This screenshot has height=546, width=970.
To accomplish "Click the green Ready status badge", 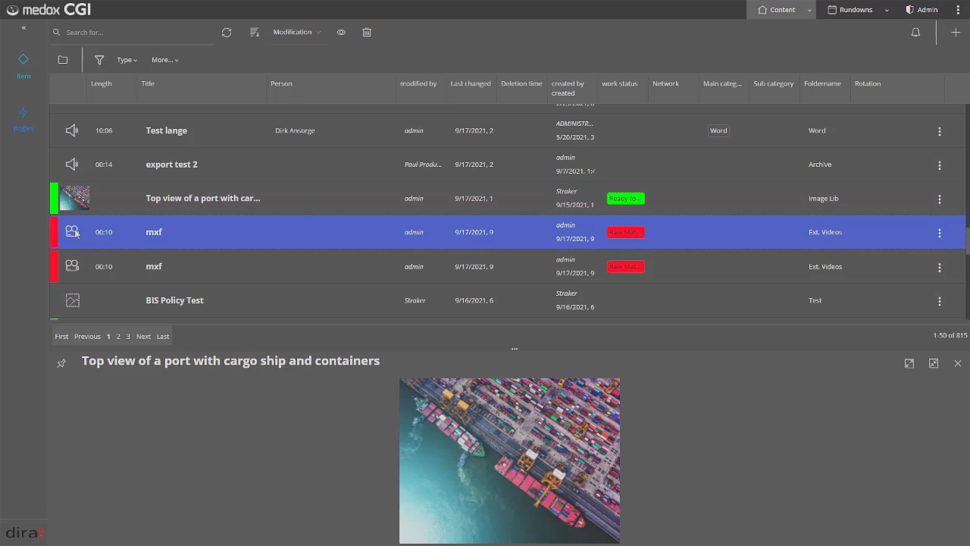I will pos(625,198).
